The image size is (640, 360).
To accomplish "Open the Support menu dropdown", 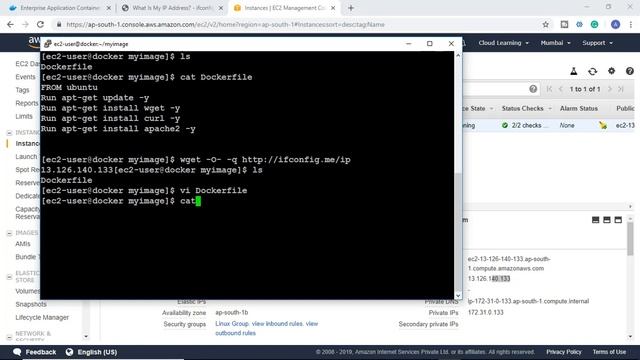I will click(597, 43).
